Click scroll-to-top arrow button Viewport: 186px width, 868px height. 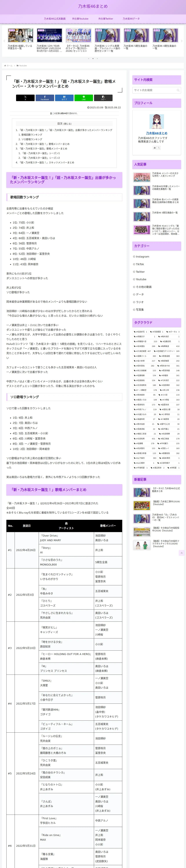pyautogui.click(x=182, y=553)
